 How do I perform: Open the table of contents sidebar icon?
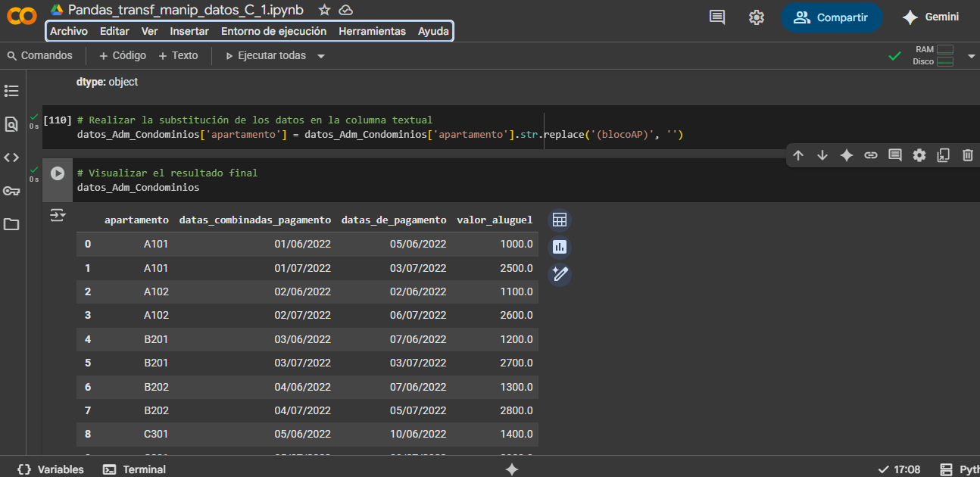[11, 91]
